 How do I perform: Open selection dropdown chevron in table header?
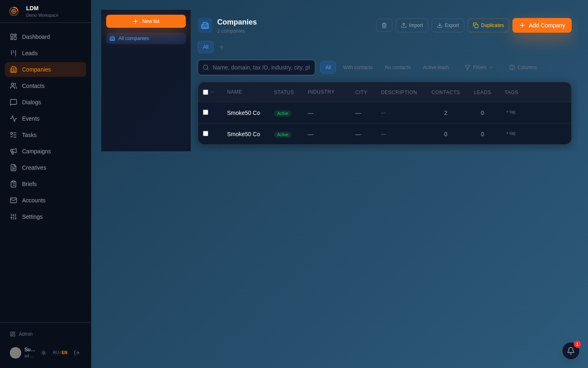[212, 92]
